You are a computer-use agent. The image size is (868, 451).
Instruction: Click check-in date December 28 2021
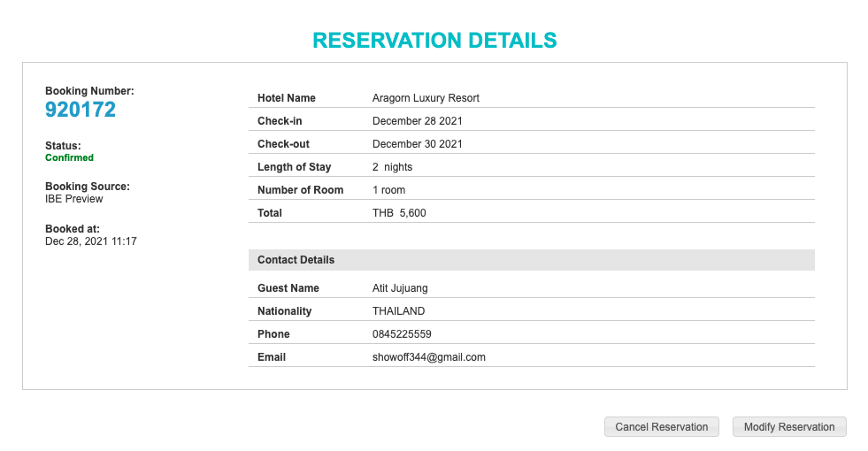point(418,121)
